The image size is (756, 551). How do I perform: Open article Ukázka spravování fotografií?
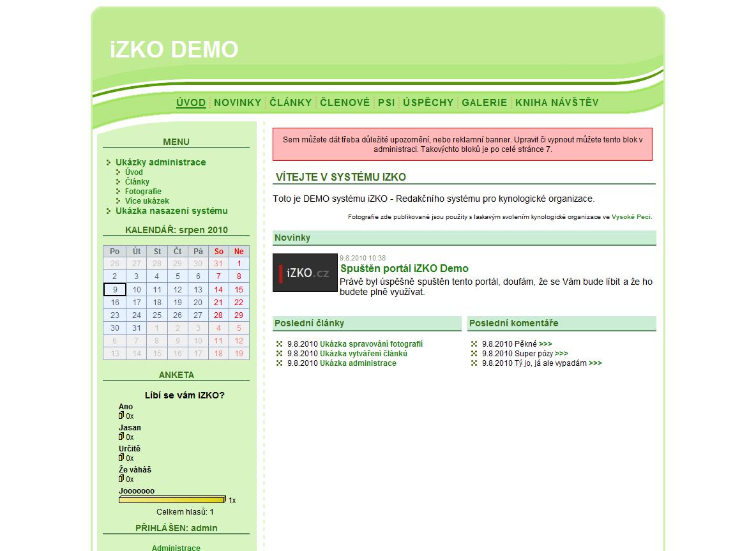[x=371, y=343]
